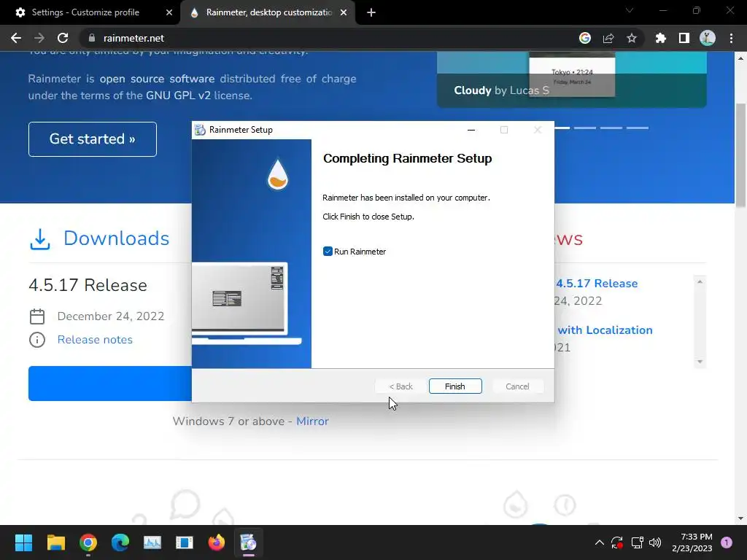Screen dimensions: 747x560
Task: Click Get started button on webpage
Action: (x=93, y=139)
